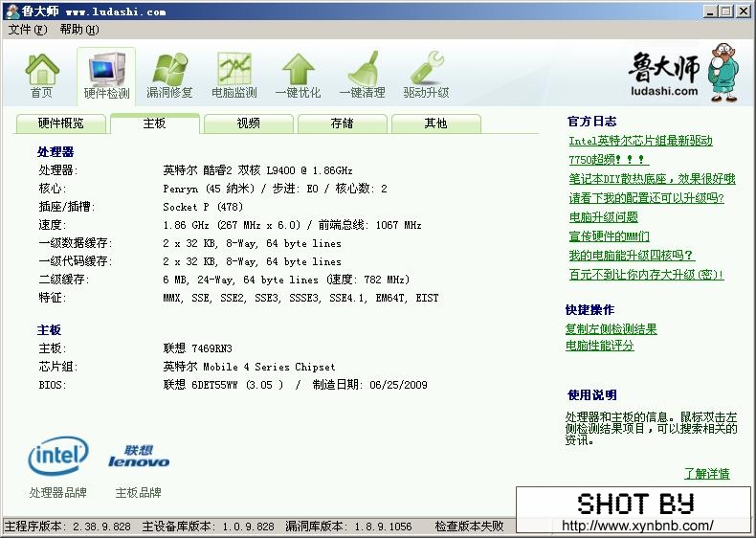
Task: Switch to the 硬件概览 tab
Action: point(60,123)
